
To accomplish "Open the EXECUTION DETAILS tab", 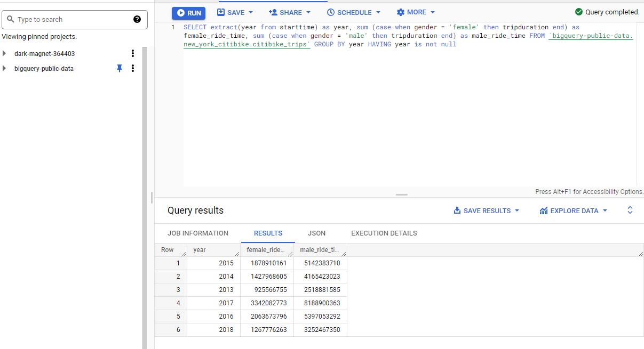I will 384,233.
